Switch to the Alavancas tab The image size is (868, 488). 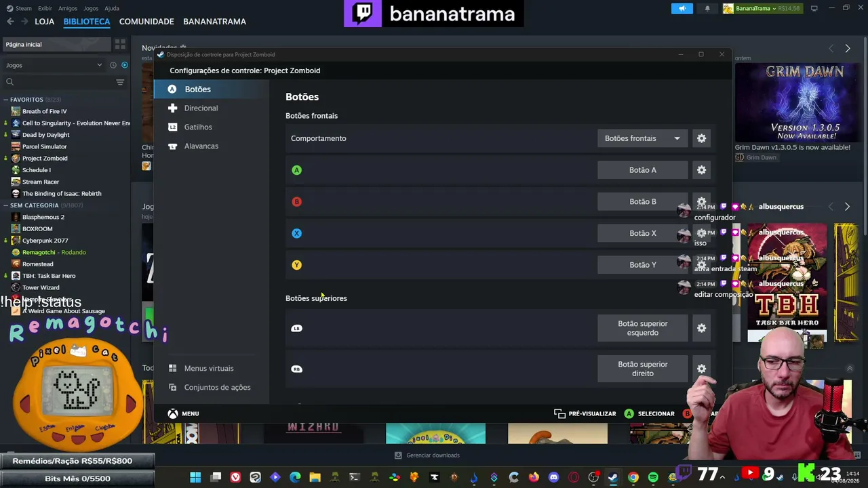click(212, 146)
